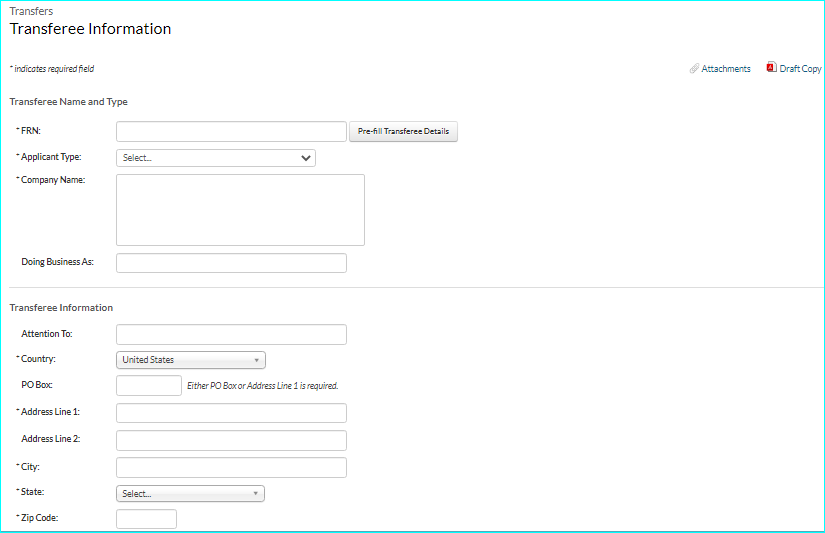
Task: Focus the Address Line 2 field
Action: tap(232, 440)
